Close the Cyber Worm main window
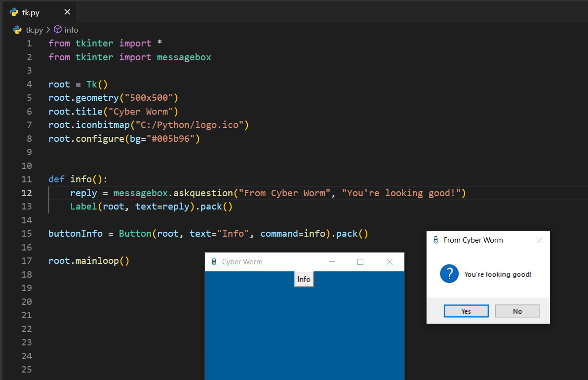 pos(389,262)
